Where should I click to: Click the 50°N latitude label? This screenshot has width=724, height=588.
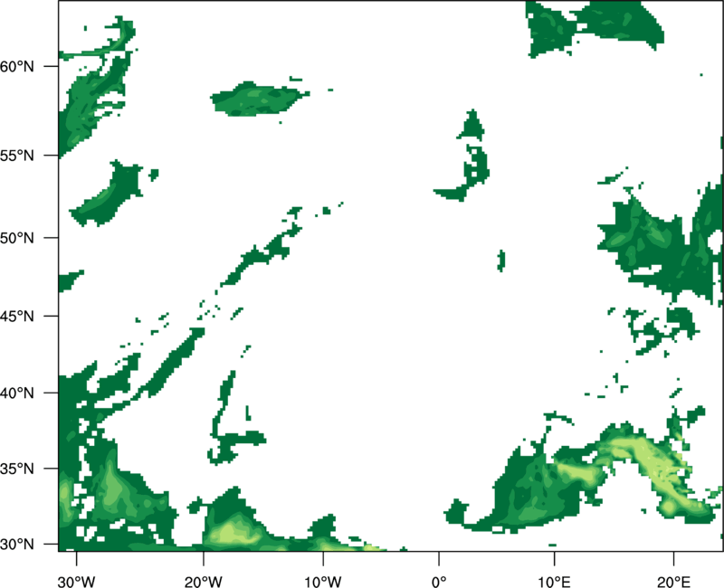(x=16, y=238)
